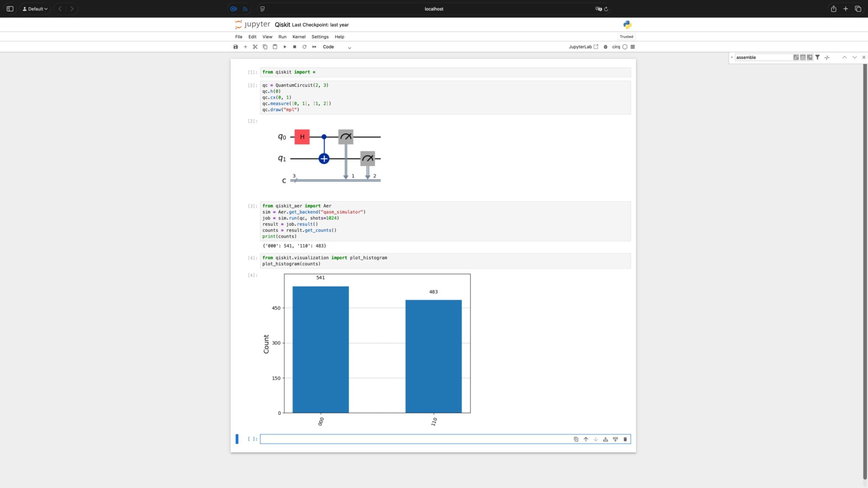Viewport: 868px width, 488px height.
Task: Open the Default profile dropdown
Action: pos(35,9)
